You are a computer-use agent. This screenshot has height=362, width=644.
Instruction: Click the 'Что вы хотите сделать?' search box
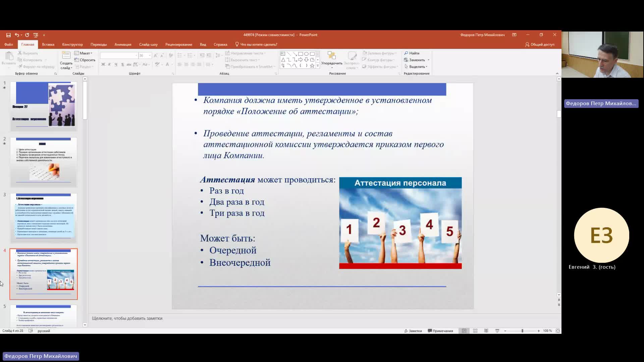click(256, 44)
